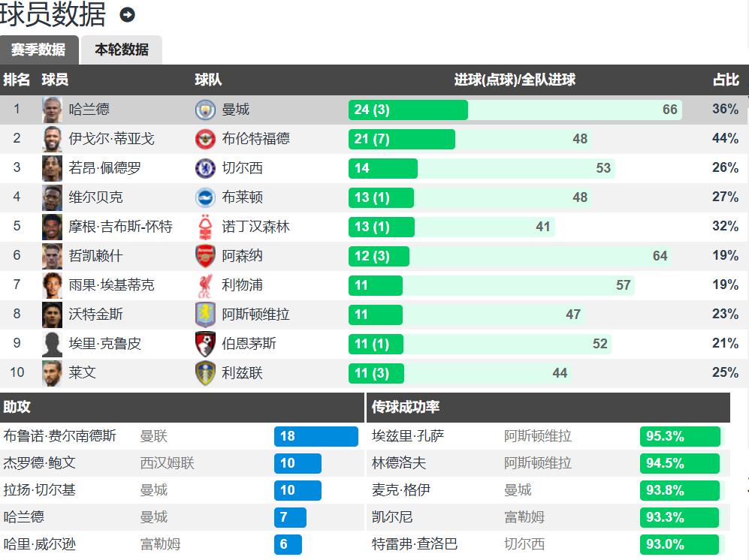Click the Leeds United crest icon
This screenshot has height=560, width=749.
(205, 373)
